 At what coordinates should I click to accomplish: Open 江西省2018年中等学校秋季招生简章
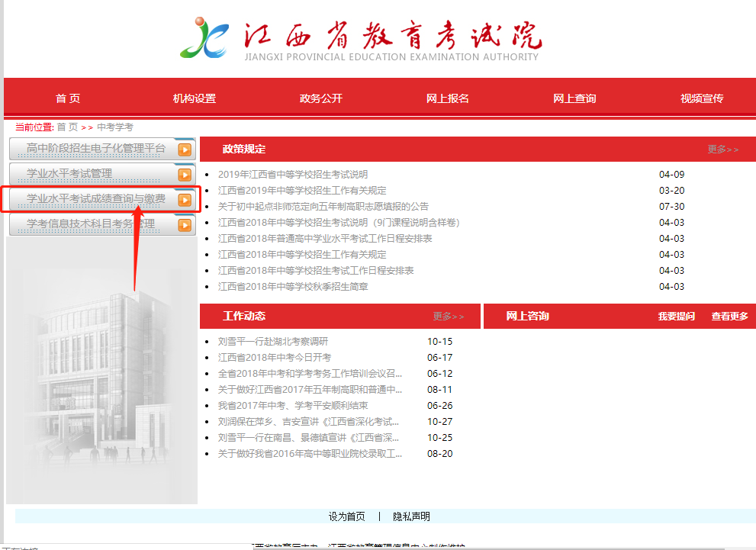pyautogui.click(x=293, y=286)
